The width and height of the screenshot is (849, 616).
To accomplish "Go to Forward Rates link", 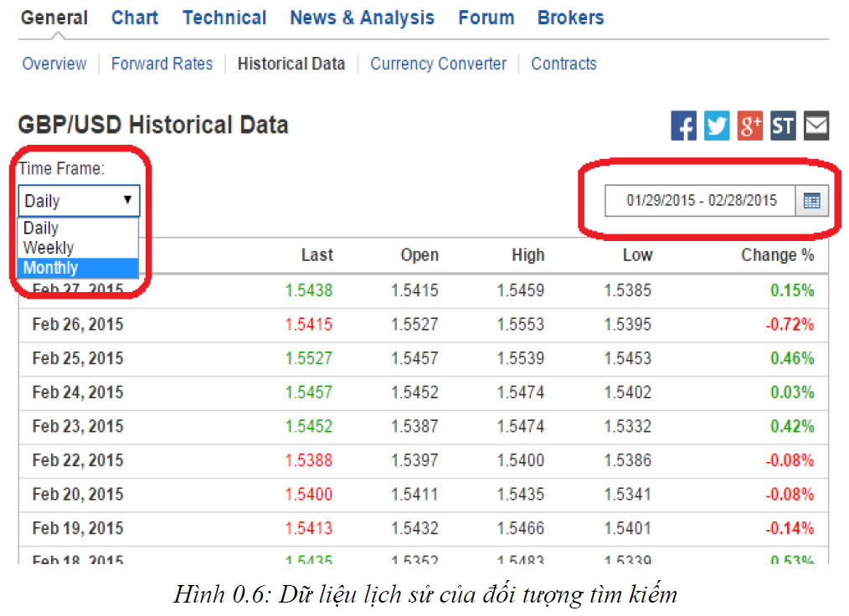I will click(162, 64).
